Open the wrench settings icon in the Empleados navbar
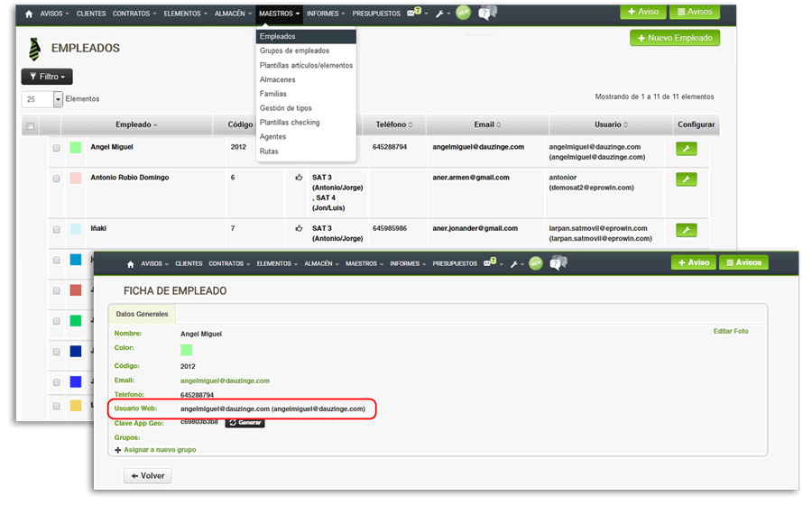812x505 pixels. (439, 14)
